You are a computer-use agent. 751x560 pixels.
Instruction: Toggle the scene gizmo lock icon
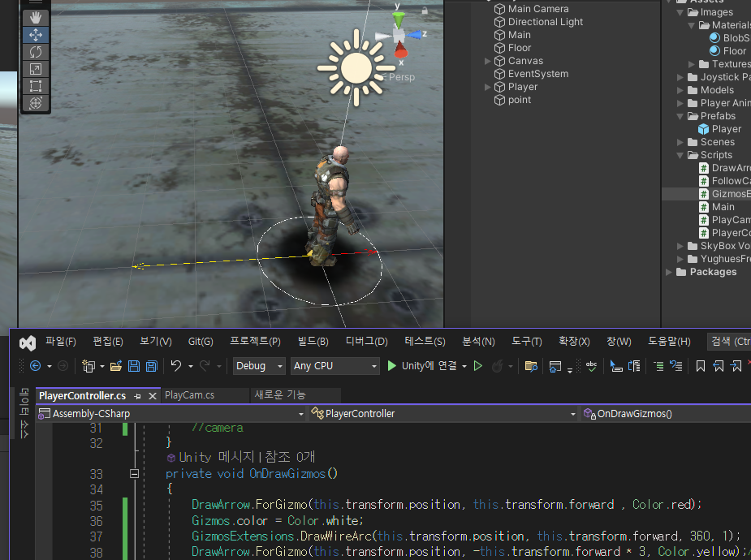[x=425, y=10]
